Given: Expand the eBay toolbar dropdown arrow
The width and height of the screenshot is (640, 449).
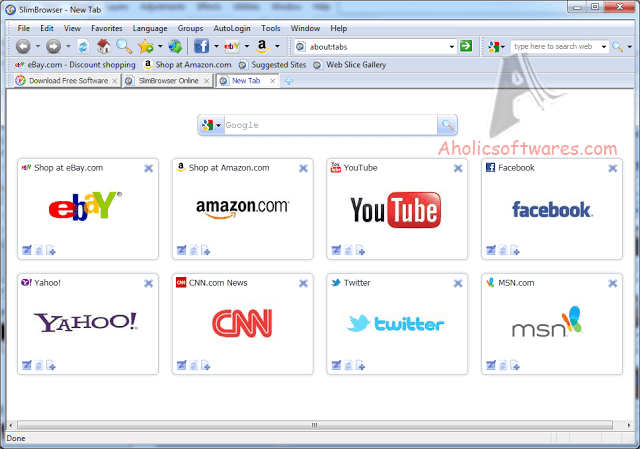Looking at the screenshot, I should [x=247, y=46].
